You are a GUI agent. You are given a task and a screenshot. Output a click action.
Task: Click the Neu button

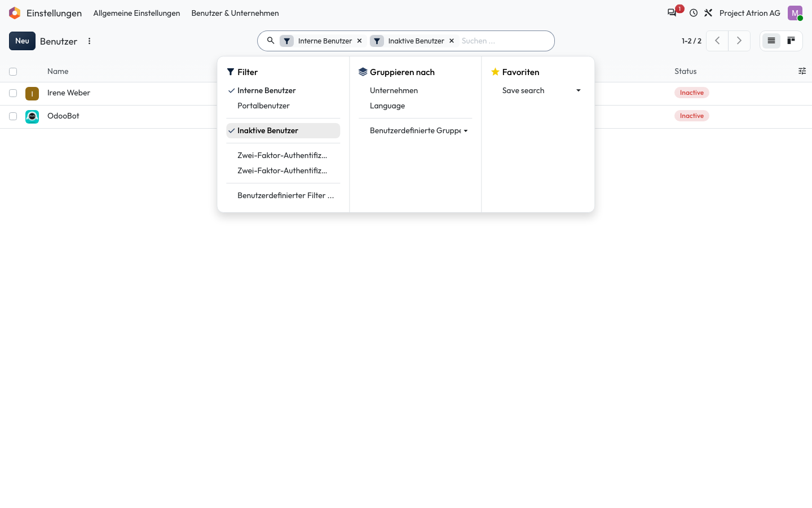pyautogui.click(x=22, y=41)
